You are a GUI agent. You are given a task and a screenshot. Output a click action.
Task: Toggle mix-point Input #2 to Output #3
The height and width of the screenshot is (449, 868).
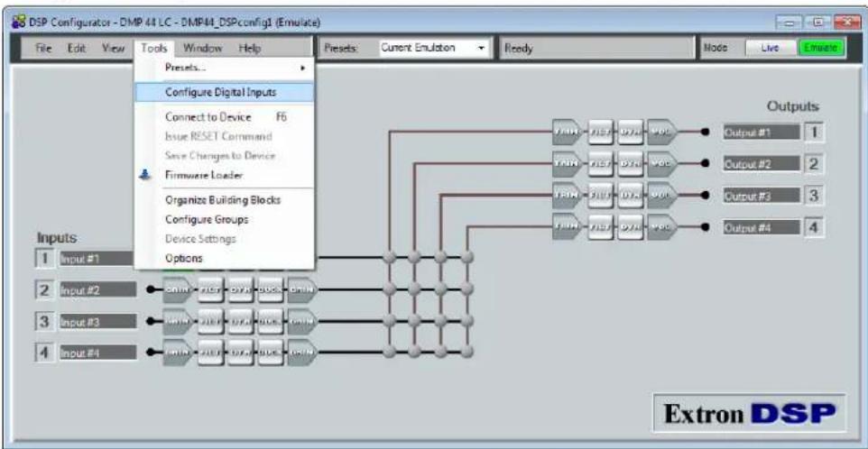tap(441, 289)
